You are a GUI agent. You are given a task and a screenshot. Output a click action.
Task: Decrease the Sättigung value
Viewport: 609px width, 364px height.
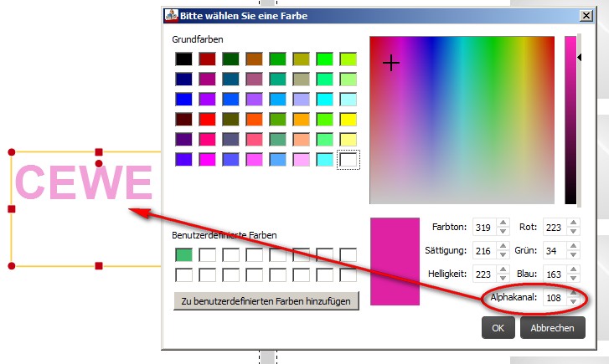[x=503, y=255]
